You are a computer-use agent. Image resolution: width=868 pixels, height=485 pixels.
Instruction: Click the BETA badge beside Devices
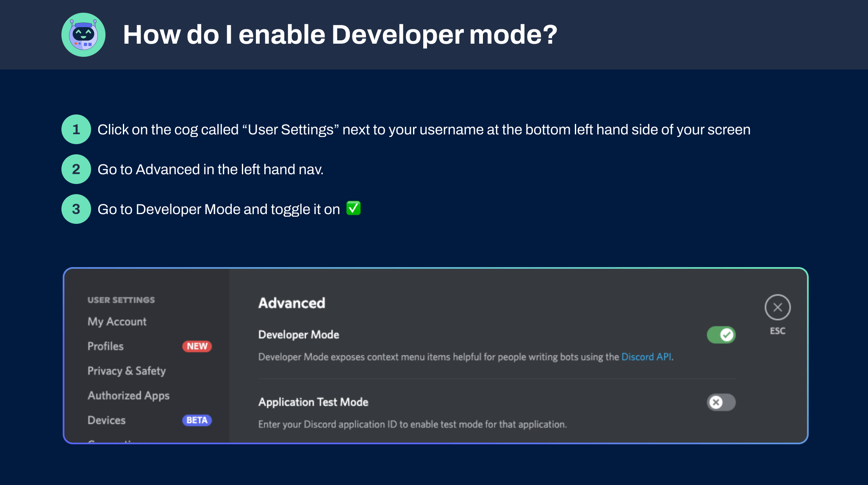coord(197,420)
